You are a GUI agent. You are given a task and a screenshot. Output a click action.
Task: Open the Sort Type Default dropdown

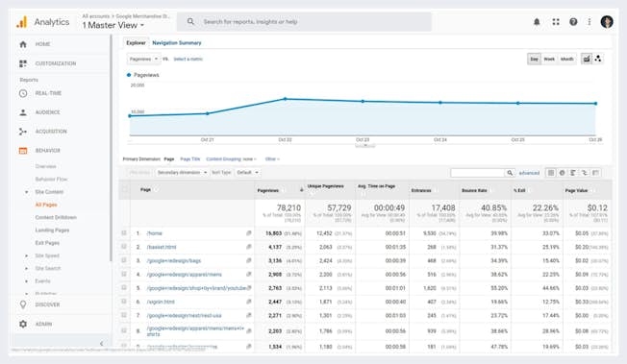click(x=248, y=173)
